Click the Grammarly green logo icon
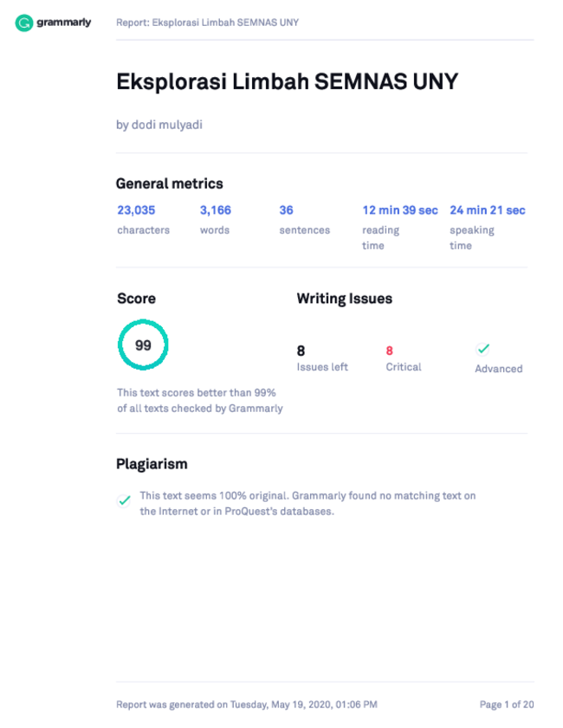Screen dimensions: 563x728 [23, 23]
